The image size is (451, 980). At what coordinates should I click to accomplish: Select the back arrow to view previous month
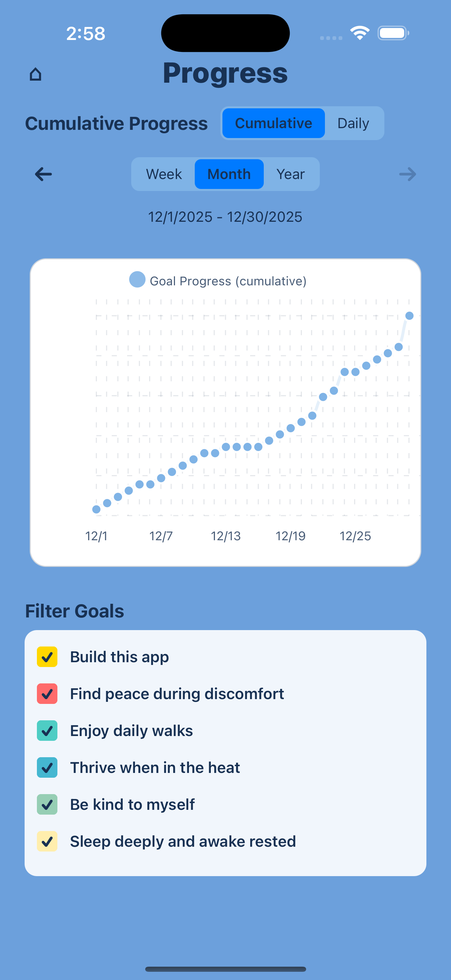pyautogui.click(x=43, y=174)
